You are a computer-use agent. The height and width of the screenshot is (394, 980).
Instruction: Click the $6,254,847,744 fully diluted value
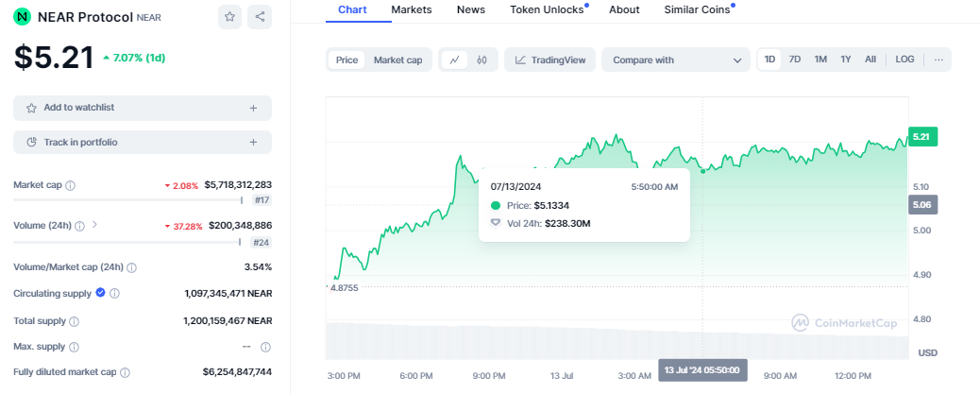237,371
